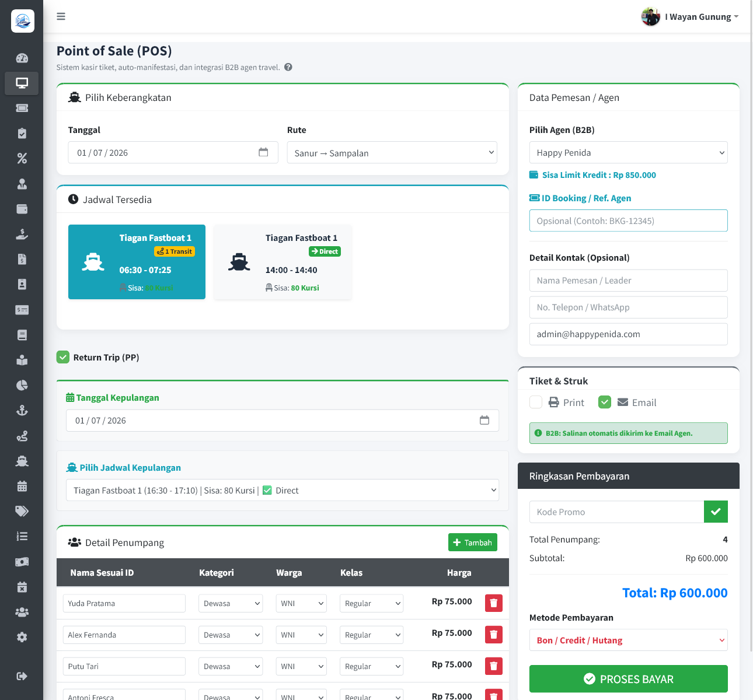Screen dimensions: 753x700
Task: Click the help question mark icon
Action: (x=288, y=67)
